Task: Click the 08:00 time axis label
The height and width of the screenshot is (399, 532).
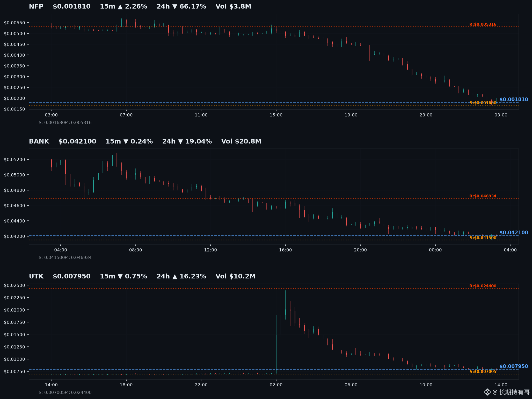Action: coord(135,250)
